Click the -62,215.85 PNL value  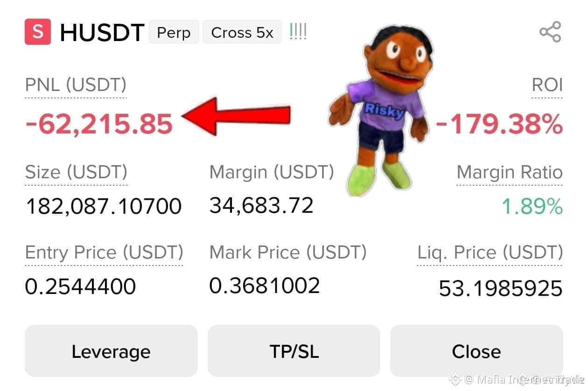[98, 125]
